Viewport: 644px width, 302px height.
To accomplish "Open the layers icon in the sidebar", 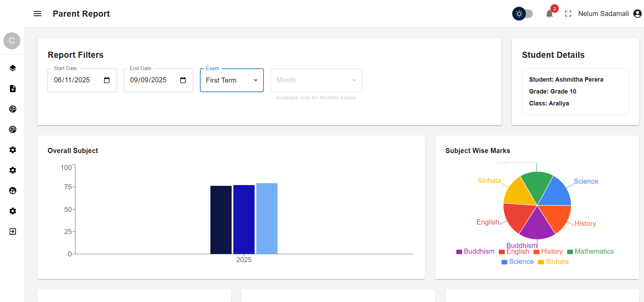I will click(x=13, y=68).
